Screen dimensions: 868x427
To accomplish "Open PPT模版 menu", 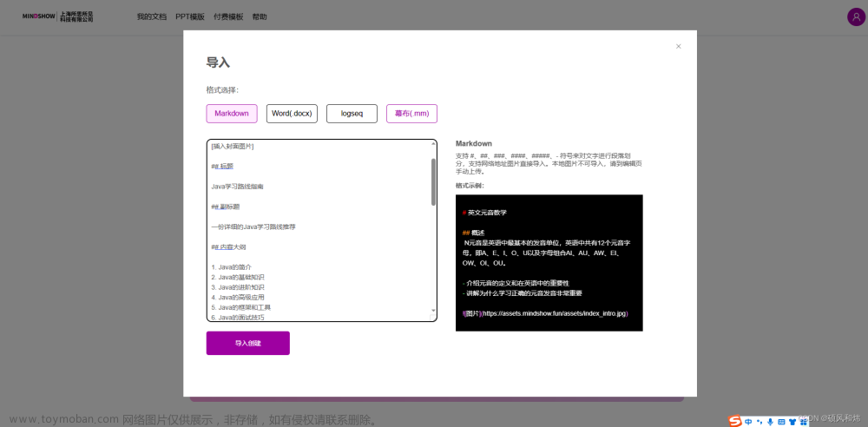I will pos(190,17).
